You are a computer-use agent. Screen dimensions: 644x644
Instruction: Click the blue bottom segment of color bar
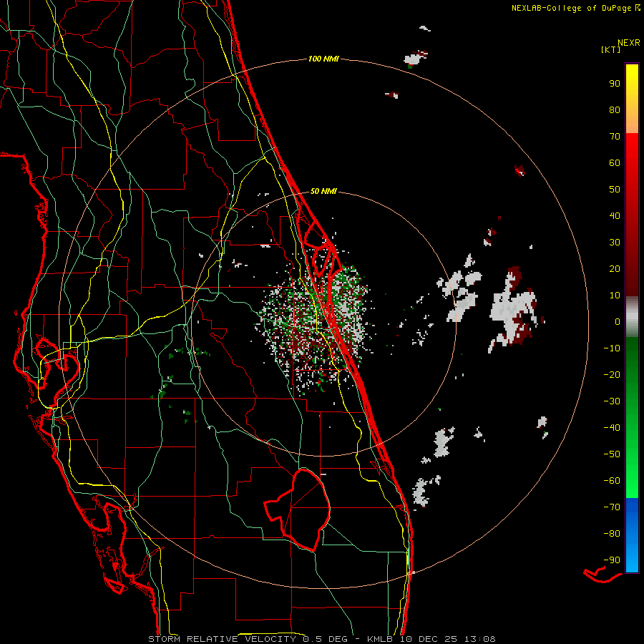632,535
